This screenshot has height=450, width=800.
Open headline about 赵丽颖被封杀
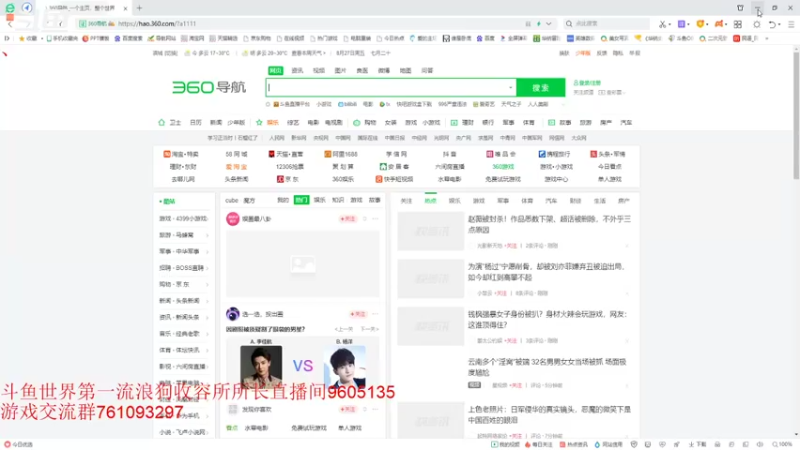point(549,224)
